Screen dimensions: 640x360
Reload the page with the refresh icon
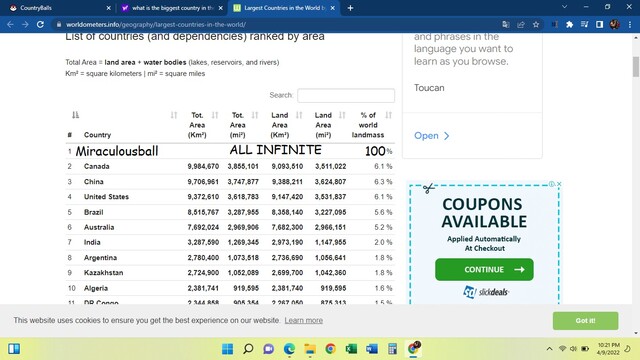tap(40, 24)
